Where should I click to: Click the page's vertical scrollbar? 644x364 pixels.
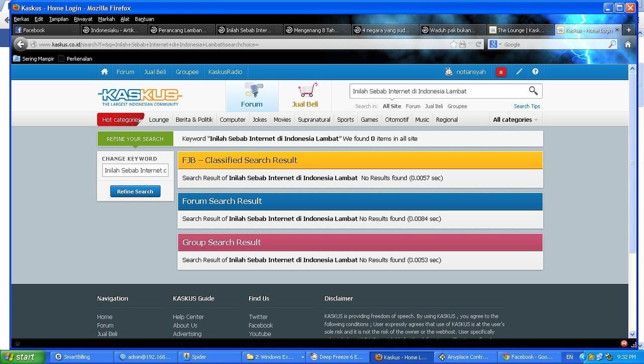[x=633, y=201]
